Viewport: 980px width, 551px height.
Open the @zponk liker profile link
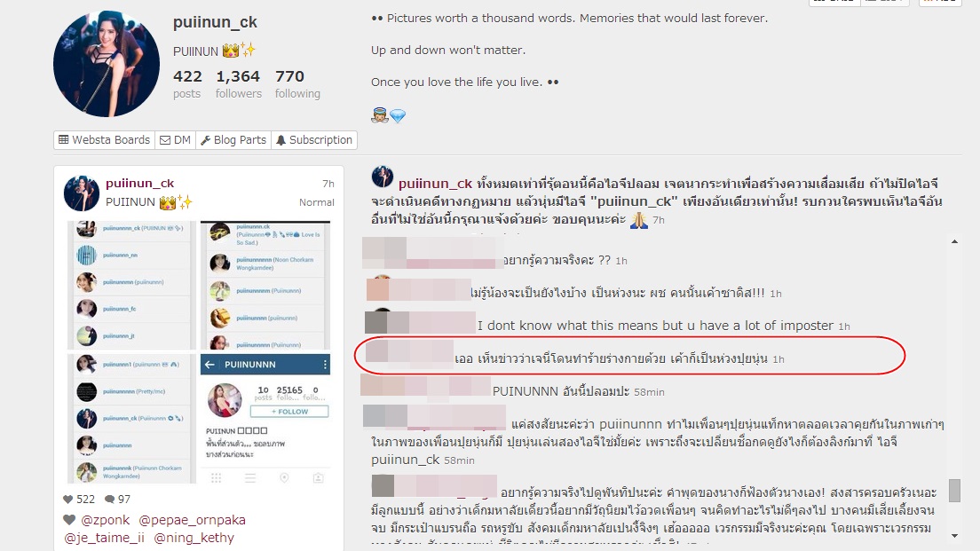[105, 520]
